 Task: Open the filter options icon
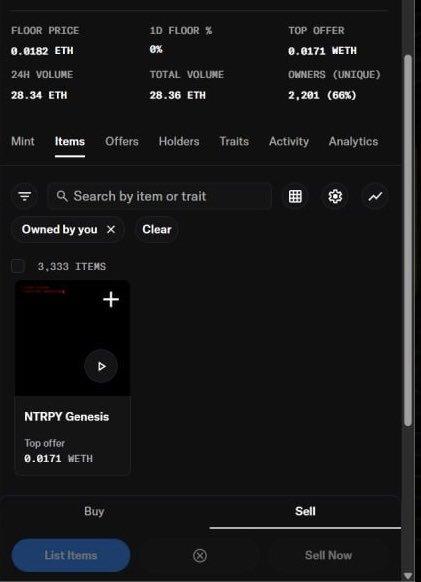[25, 196]
